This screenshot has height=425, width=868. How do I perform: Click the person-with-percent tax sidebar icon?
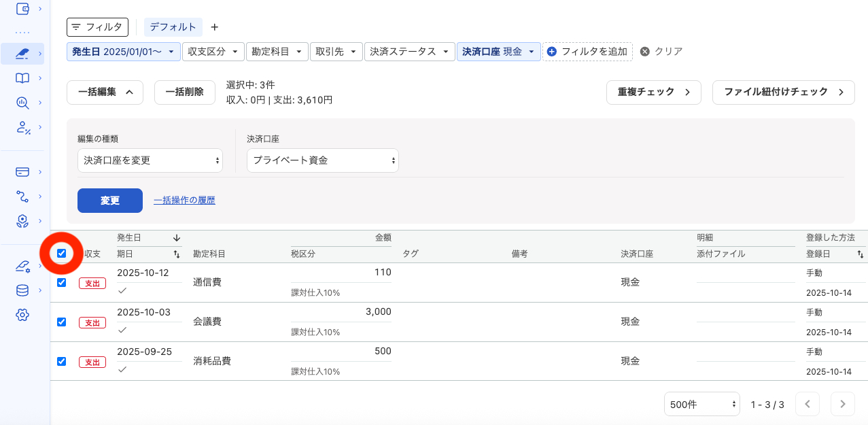point(22,127)
